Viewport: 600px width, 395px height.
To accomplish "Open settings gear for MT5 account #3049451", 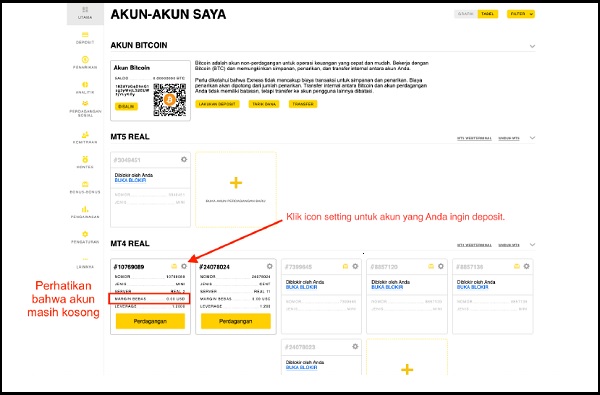I will click(x=184, y=159).
